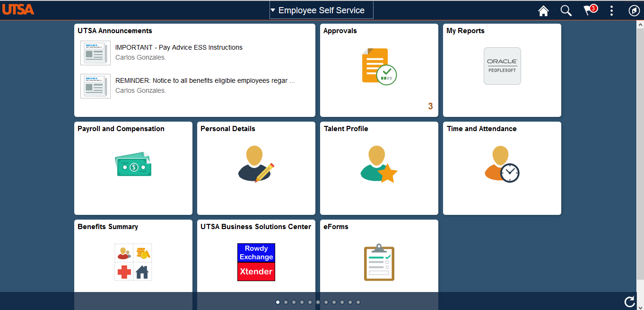This screenshot has width=644, height=310.
Task: Click the Approvals tile title
Action: tap(340, 31)
